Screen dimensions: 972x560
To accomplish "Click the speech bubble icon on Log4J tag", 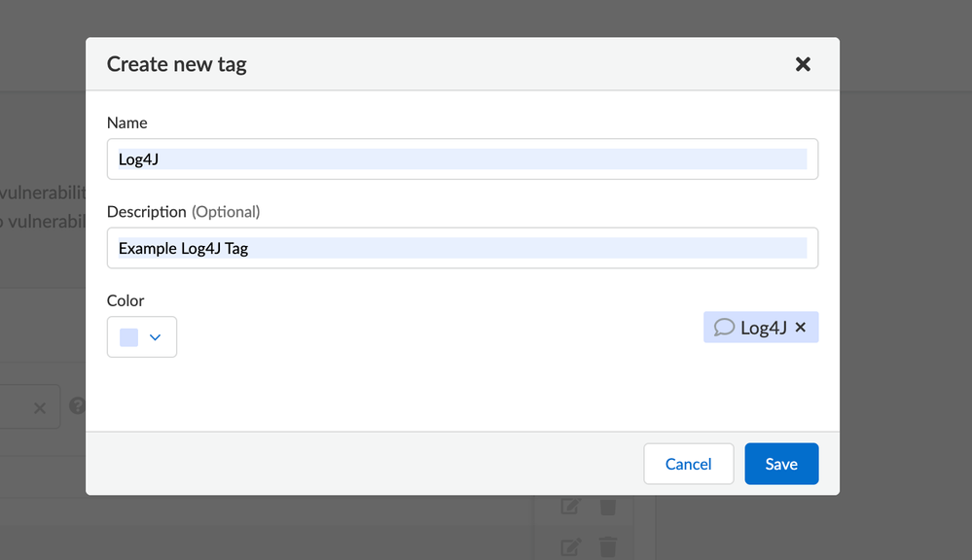I will coord(724,328).
